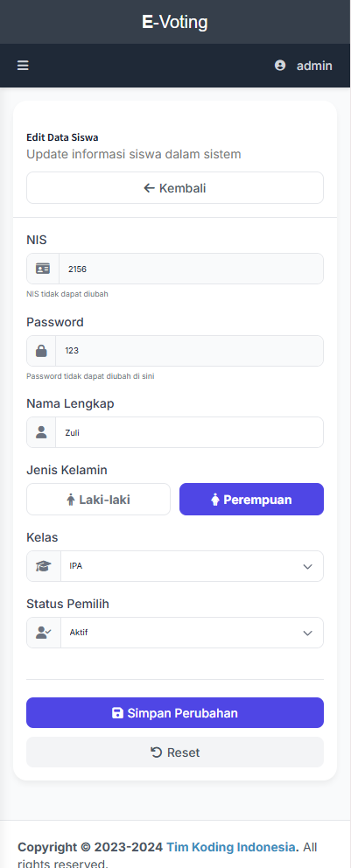
Task: Select Perempuan gender option
Action: 251,500
